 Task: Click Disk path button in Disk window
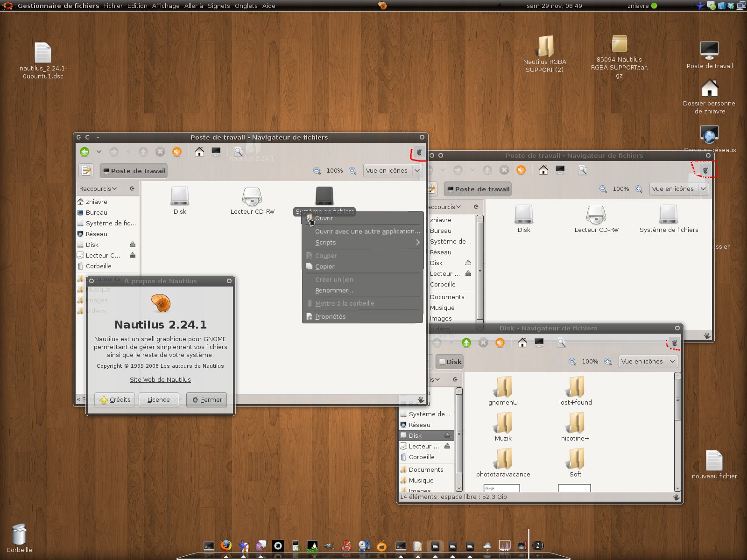[x=450, y=362]
